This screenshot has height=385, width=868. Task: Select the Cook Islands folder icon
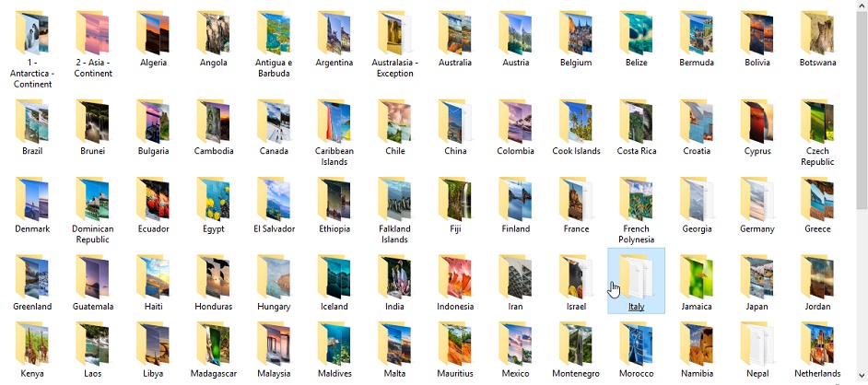(x=576, y=122)
